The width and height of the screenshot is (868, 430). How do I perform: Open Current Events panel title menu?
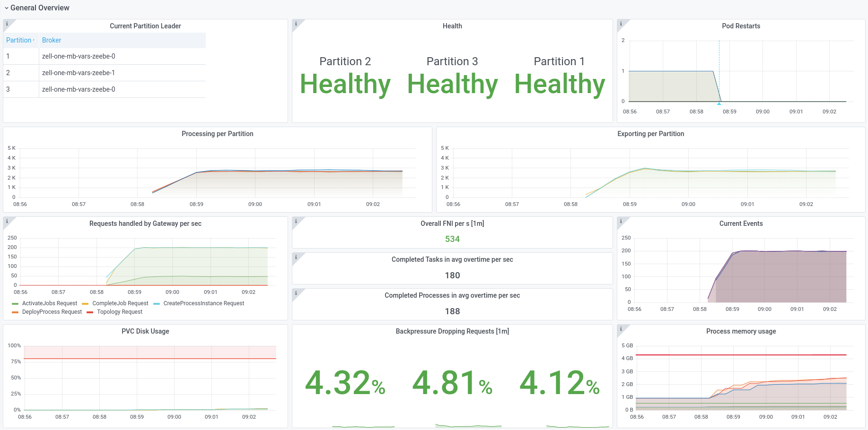[x=741, y=224]
